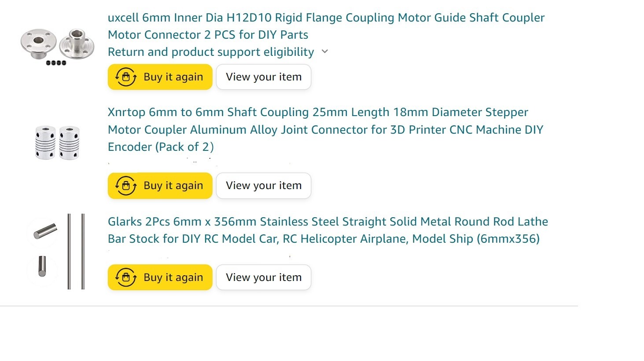The height and width of the screenshot is (361, 644).
Task: View your item for uxcell flange coupling
Action: (x=264, y=77)
